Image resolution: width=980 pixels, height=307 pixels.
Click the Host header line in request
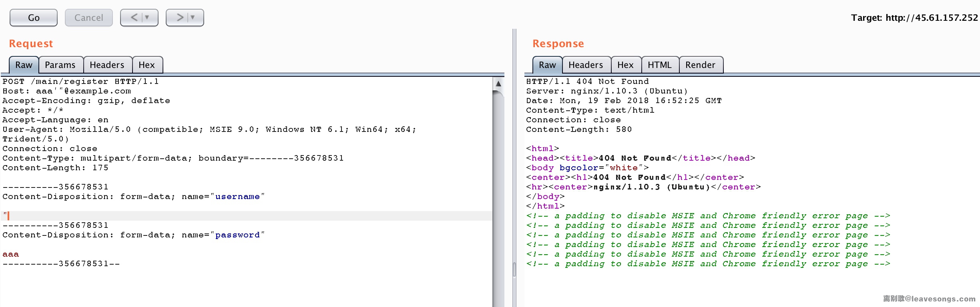(x=66, y=91)
